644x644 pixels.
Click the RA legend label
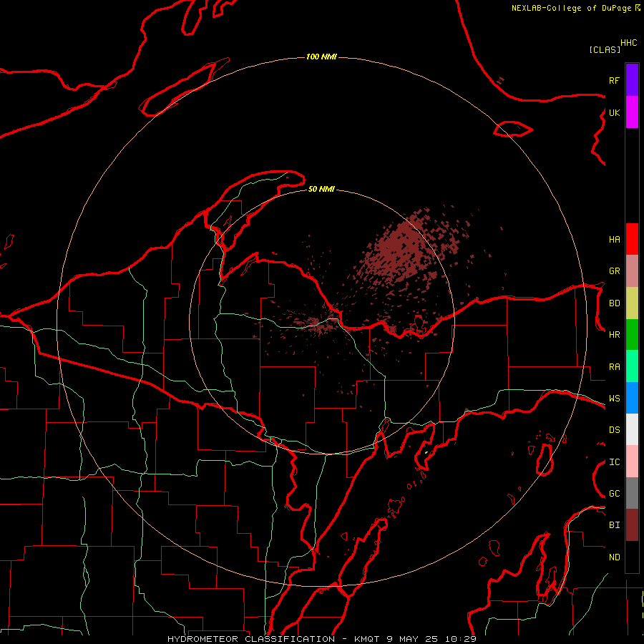615,367
